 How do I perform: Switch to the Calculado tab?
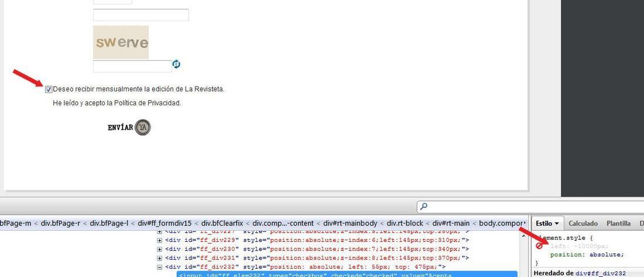coord(583,224)
